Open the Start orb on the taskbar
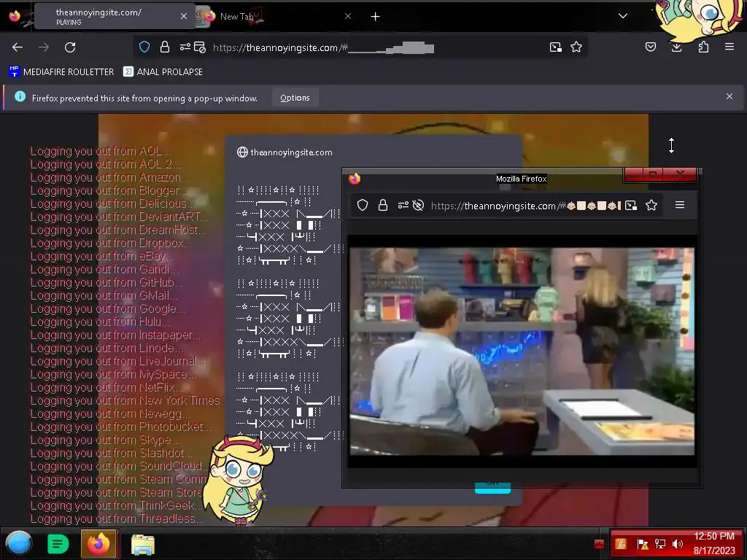747x560 pixels. coord(19,543)
